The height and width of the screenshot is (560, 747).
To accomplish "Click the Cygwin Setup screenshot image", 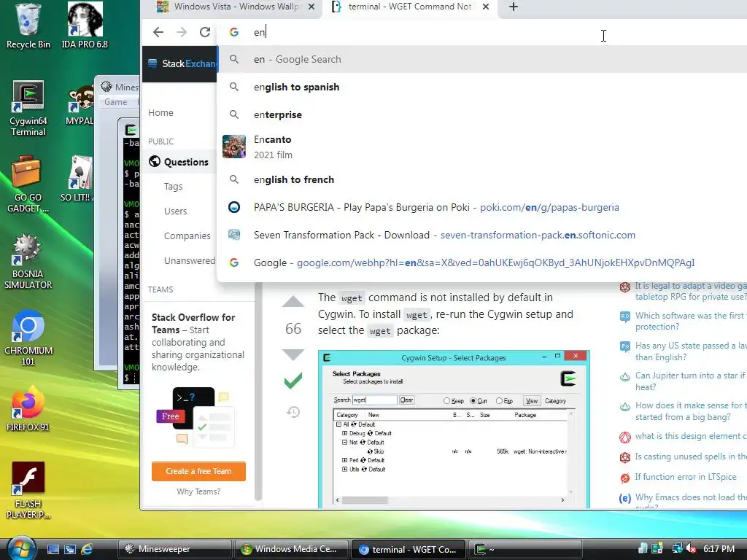I will coord(454,429).
